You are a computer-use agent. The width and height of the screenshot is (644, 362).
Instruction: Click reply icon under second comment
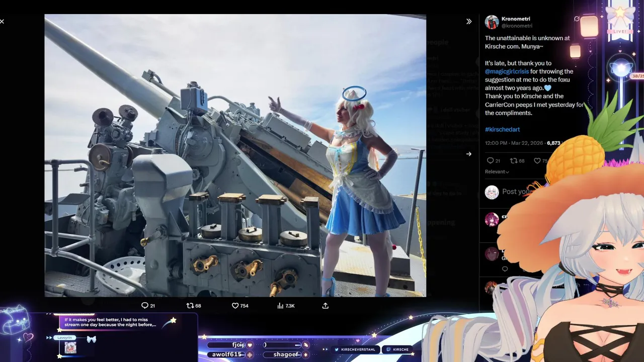(x=505, y=269)
